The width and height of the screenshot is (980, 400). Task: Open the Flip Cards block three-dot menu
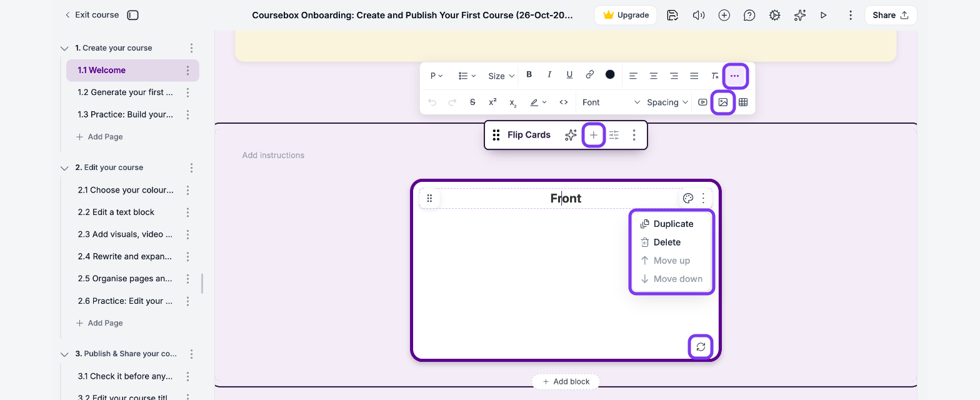click(x=634, y=135)
